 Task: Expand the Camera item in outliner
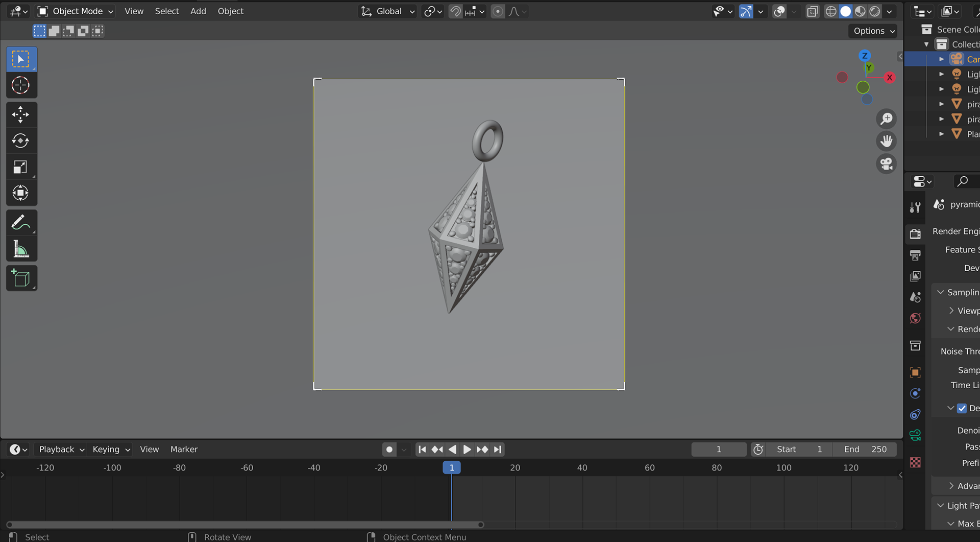click(942, 59)
